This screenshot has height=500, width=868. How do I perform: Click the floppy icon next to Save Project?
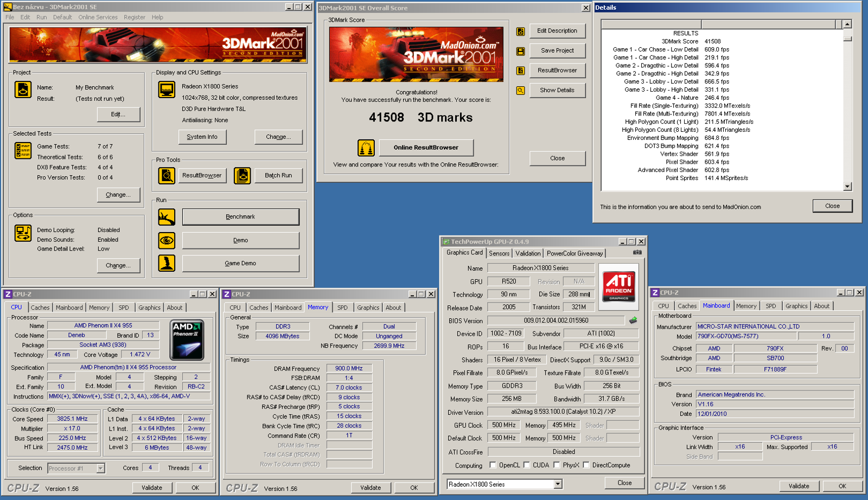click(520, 52)
